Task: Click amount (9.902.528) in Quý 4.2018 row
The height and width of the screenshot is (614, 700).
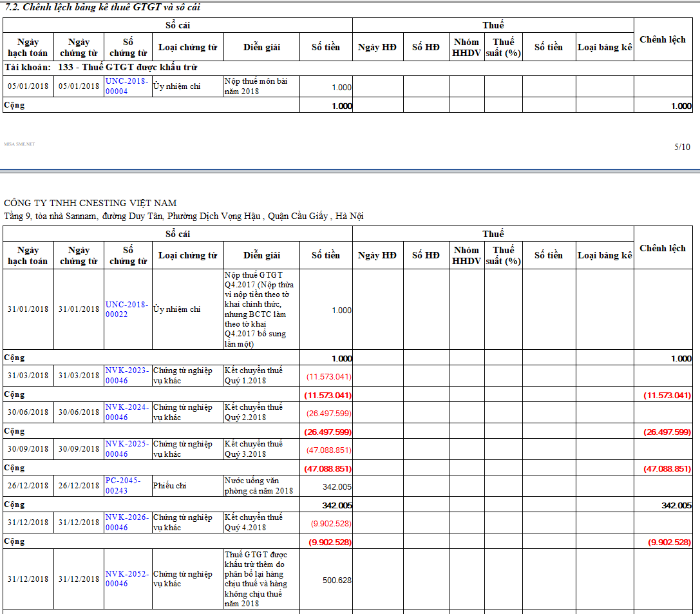Action: [x=331, y=523]
